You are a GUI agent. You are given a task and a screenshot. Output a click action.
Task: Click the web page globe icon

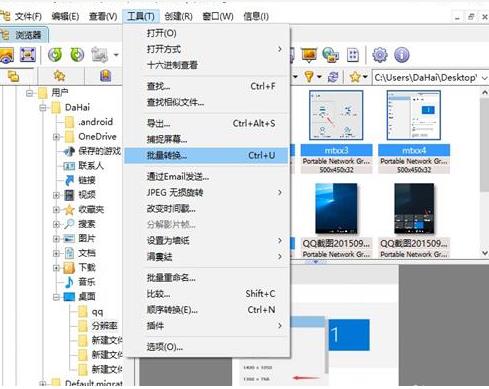point(331,55)
